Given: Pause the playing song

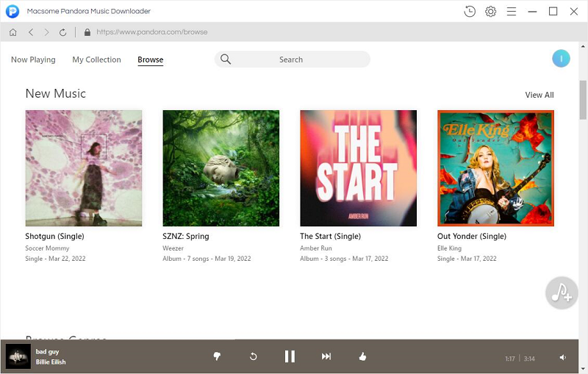Looking at the screenshot, I should click(x=290, y=356).
